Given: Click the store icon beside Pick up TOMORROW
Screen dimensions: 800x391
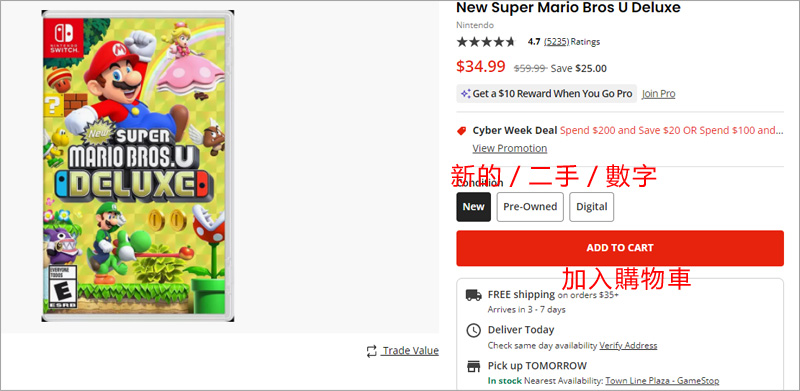Looking at the screenshot, I should click(473, 366).
